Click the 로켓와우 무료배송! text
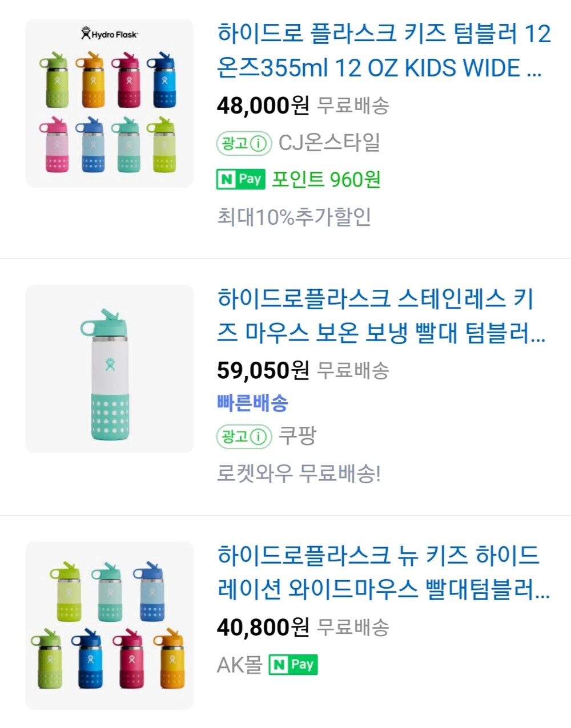 [299, 473]
